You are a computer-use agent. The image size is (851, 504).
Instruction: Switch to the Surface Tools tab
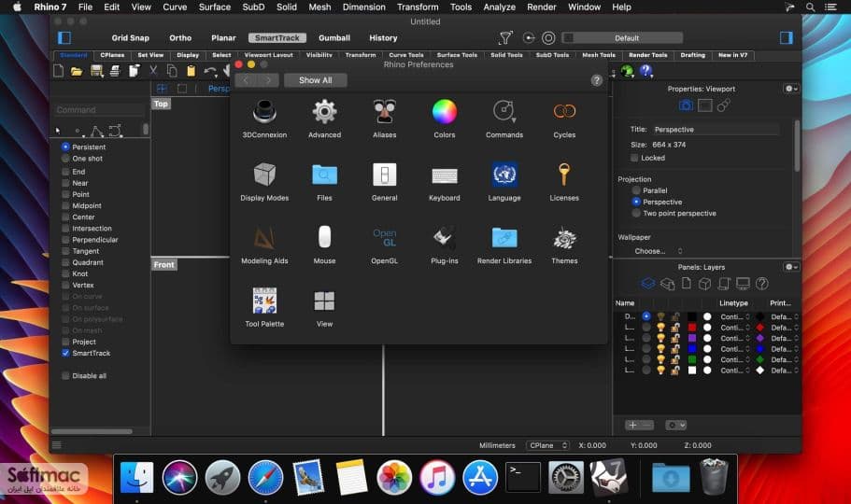click(x=457, y=55)
